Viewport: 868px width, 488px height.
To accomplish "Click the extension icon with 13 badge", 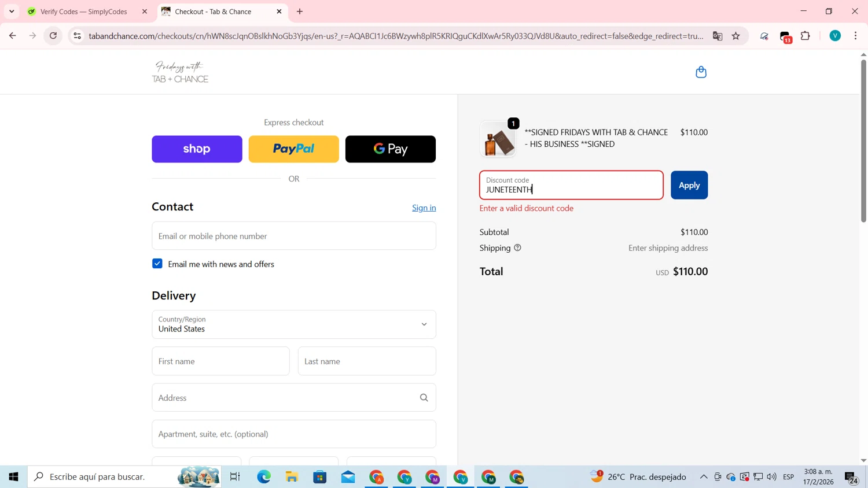I will 785,36.
